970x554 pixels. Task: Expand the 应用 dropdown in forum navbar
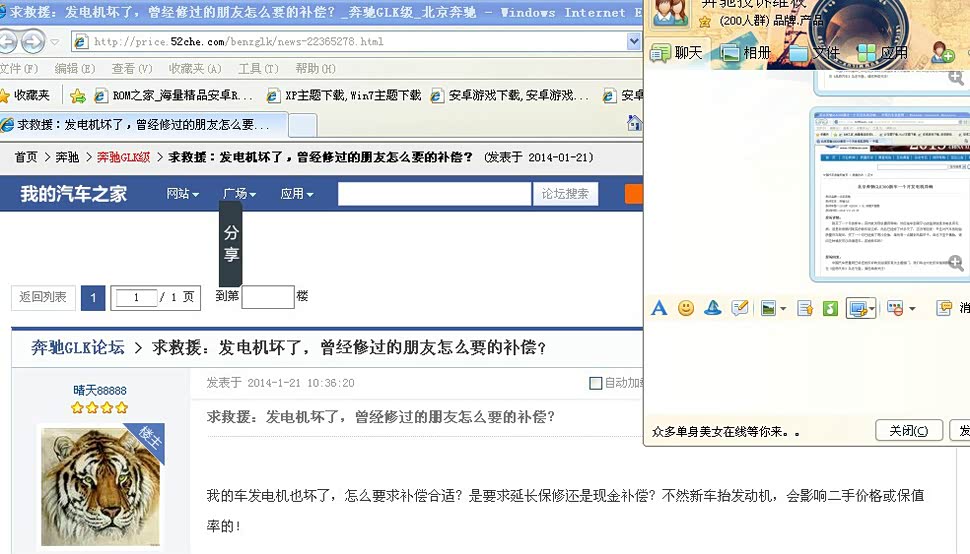297,194
